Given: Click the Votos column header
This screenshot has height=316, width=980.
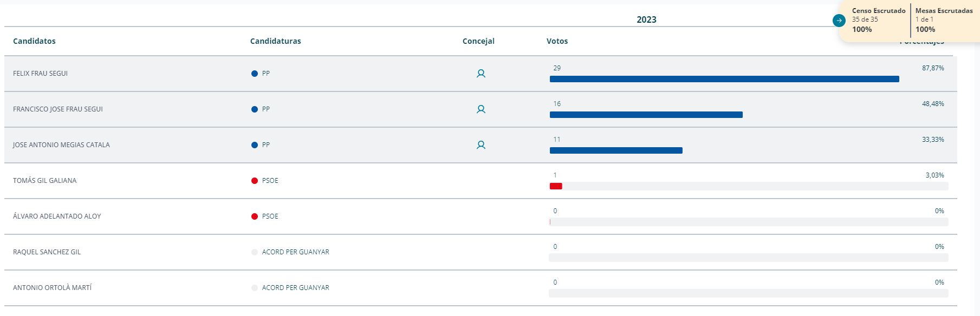Looking at the screenshot, I should pyautogui.click(x=557, y=41).
